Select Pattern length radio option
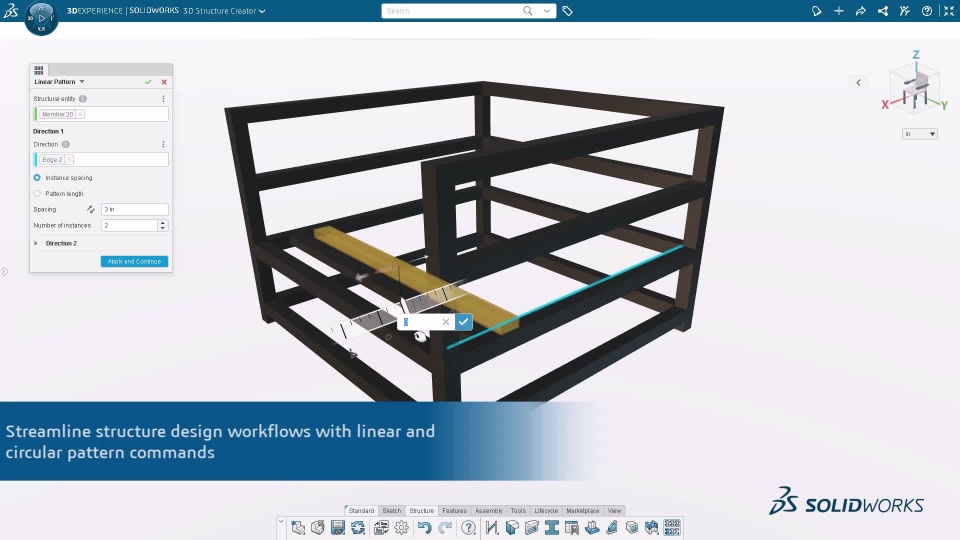960x540 pixels. [37, 193]
